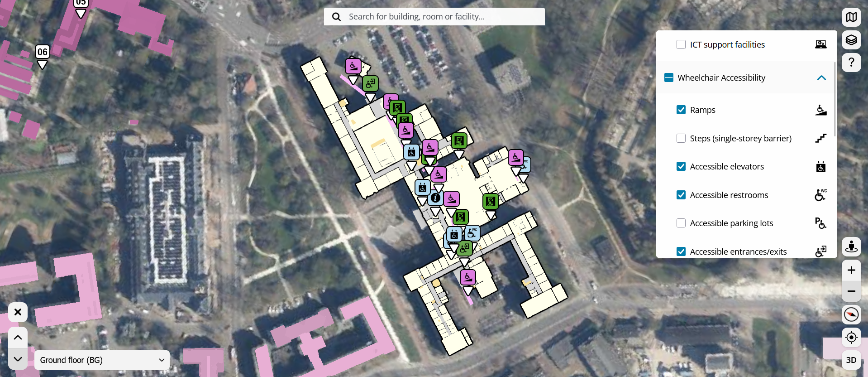Go down one floor with down chevron
The image size is (868, 377).
click(18, 359)
